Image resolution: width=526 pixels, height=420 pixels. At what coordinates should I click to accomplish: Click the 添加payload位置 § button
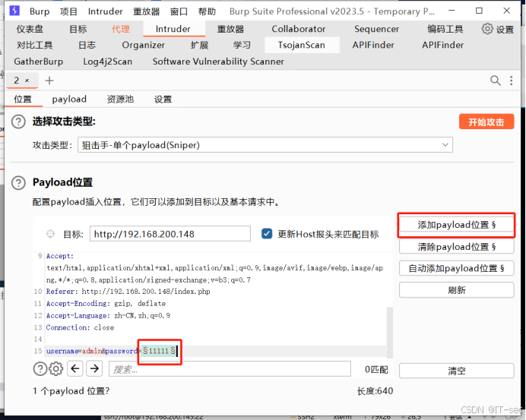tap(456, 225)
